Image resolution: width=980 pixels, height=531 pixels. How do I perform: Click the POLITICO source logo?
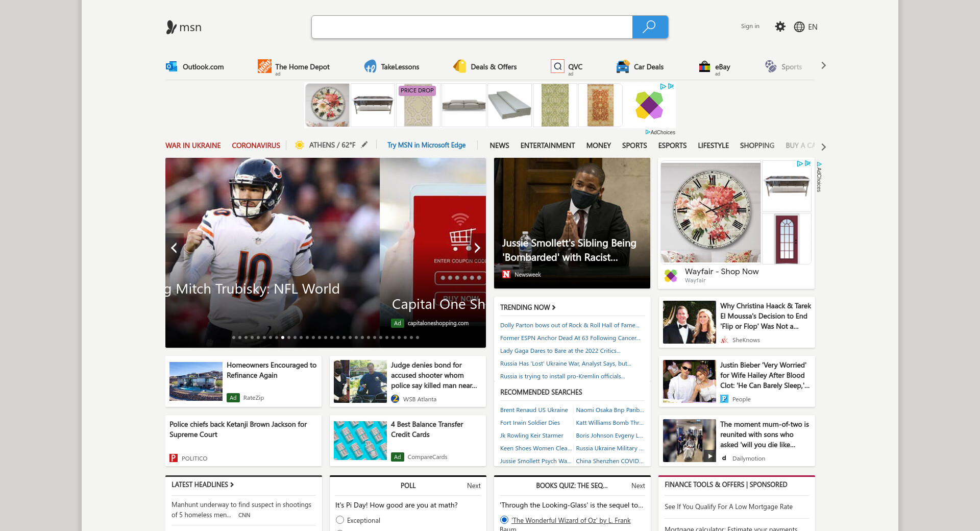(174, 458)
